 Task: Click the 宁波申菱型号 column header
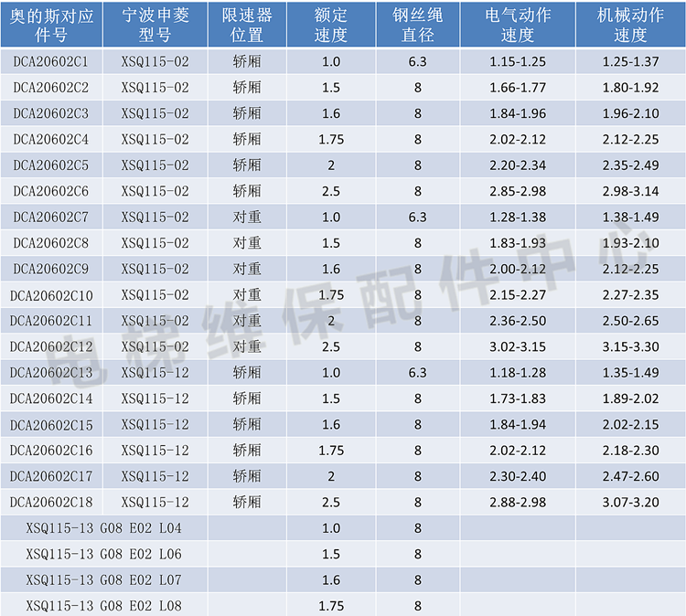pyautogui.click(x=155, y=25)
